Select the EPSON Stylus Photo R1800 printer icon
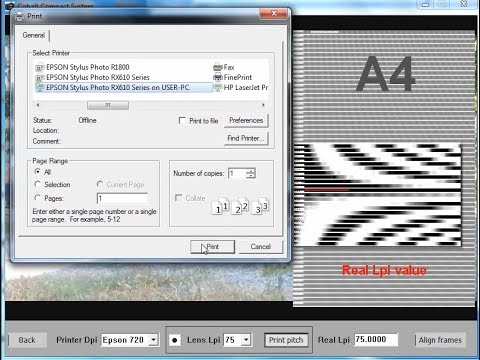The width and height of the screenshot is (480, 360). 40,68
